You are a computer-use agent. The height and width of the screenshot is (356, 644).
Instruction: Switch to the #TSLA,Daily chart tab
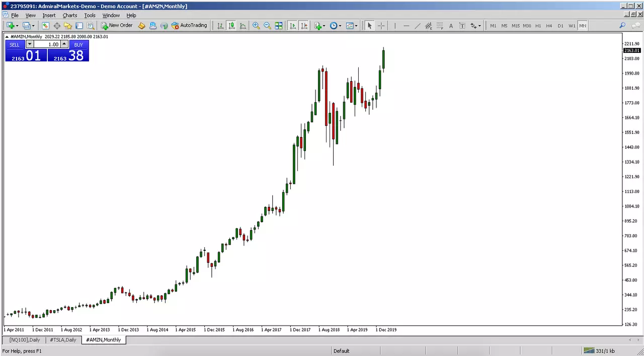63,340
